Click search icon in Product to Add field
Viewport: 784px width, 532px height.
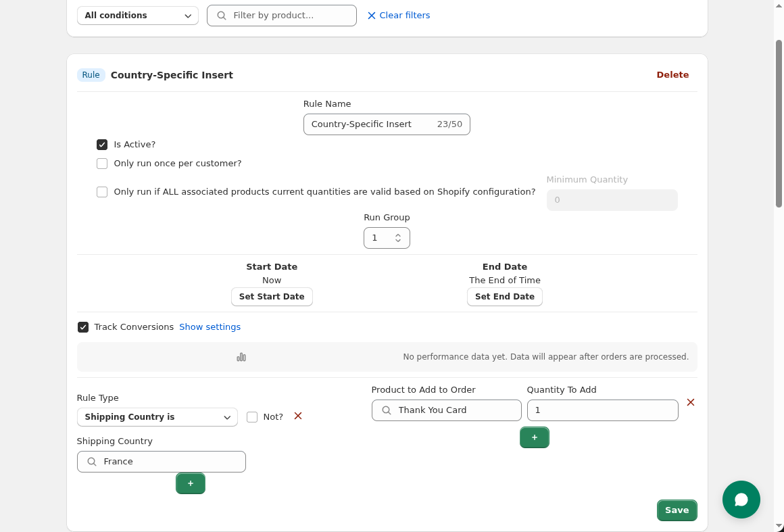click(386, 410)
